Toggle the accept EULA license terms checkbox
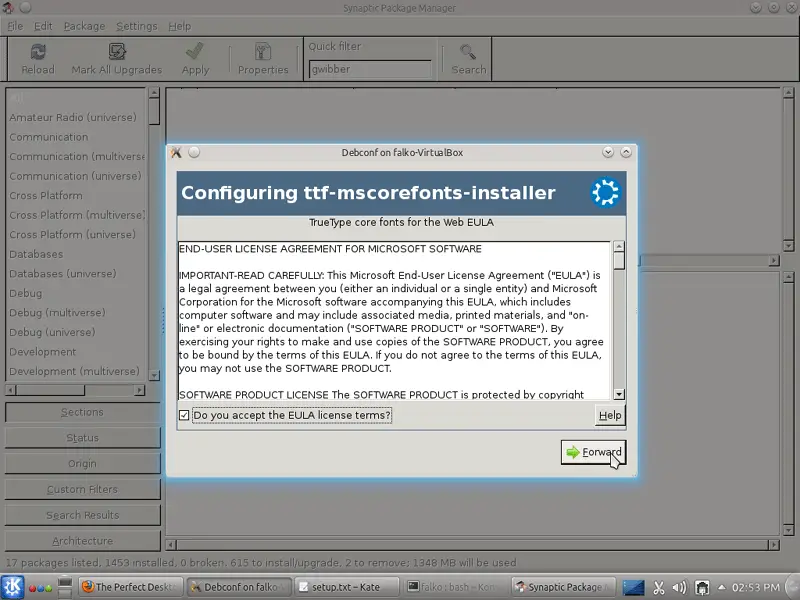The image size is (800, 600). (184, 415)
